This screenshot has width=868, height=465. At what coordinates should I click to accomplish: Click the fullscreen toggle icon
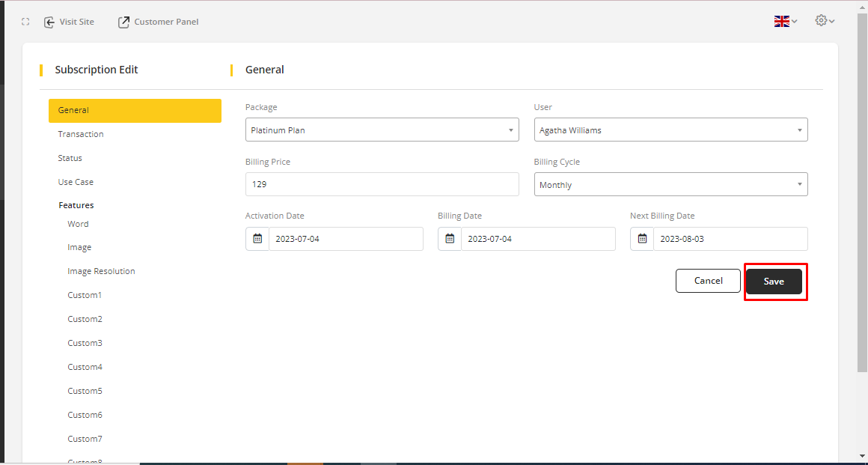click(x=25, y=22)
